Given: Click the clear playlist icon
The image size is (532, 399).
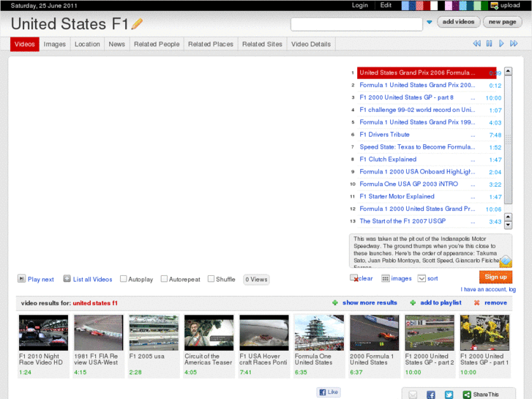Looking at the screenshot, I should (x=354, y=278).
